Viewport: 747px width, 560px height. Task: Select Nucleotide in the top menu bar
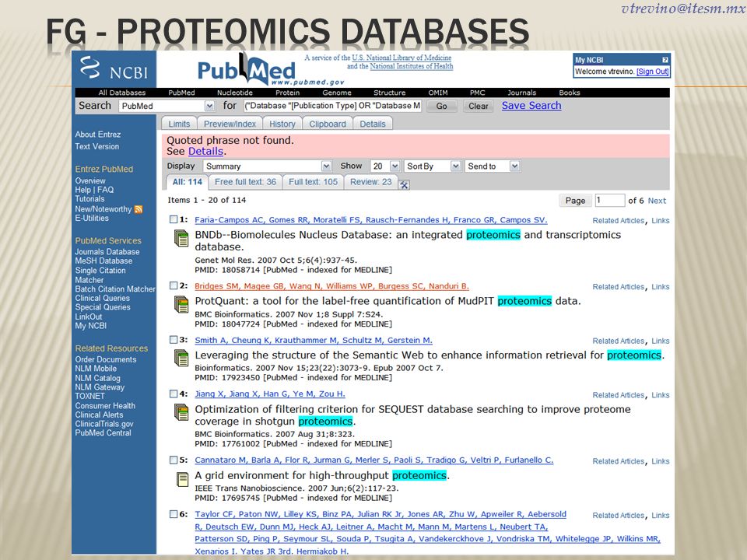pyautogui.click(x=235, y=93)
